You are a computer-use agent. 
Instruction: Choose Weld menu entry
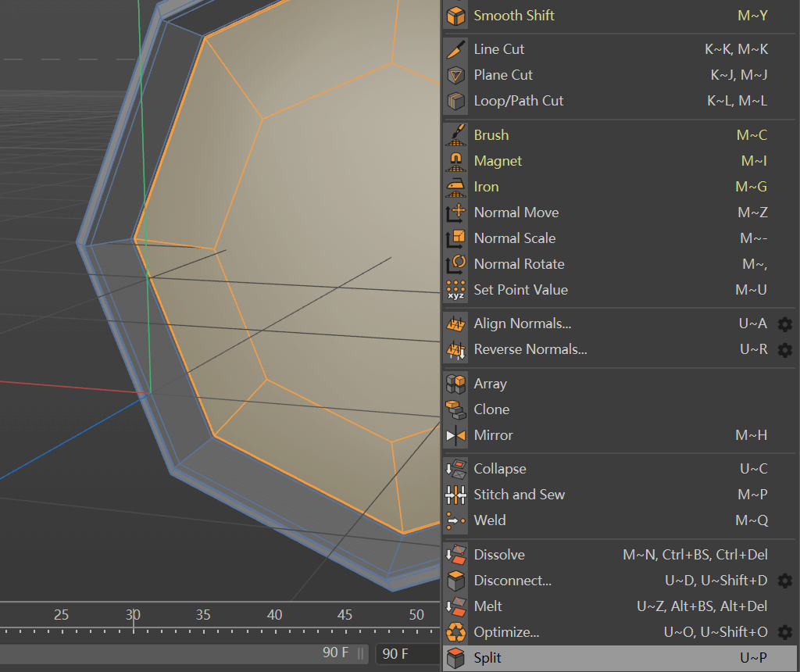[620, 520]
